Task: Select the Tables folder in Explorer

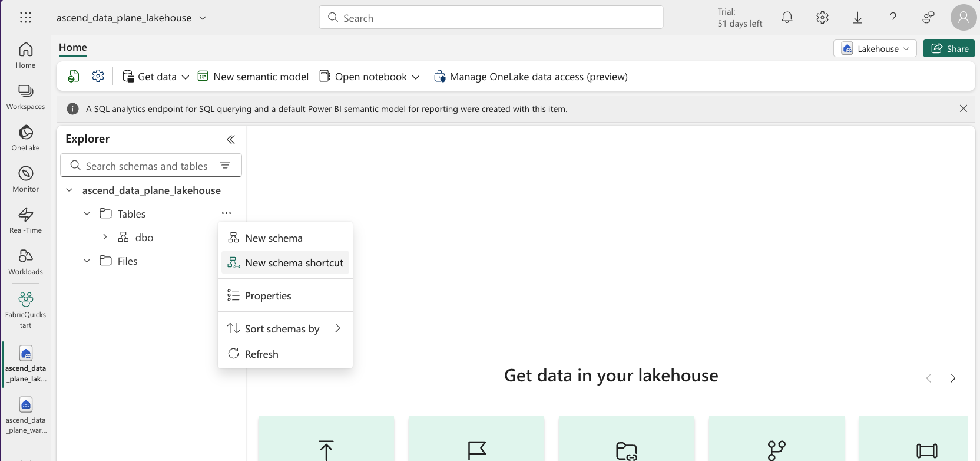Action: coord(131,214)
